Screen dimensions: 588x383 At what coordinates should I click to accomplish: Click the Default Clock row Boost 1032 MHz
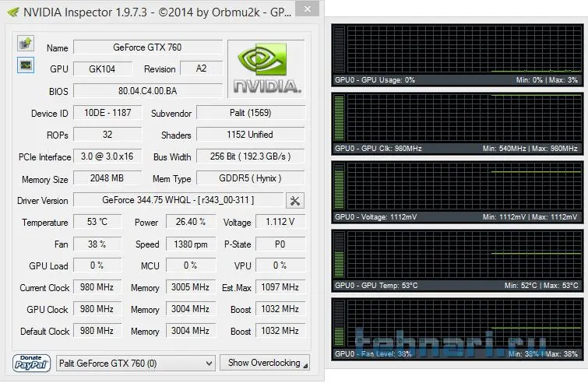280,331
